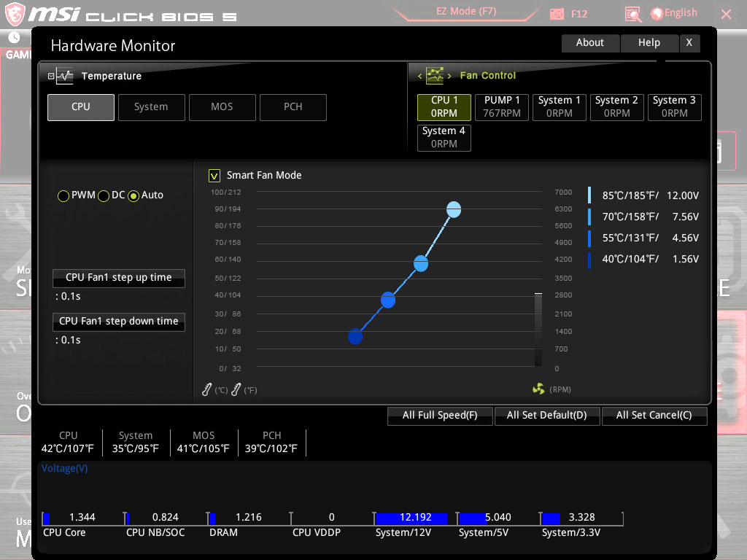
Task: Select the System 3 fan tab
Action: pos(675,107)
